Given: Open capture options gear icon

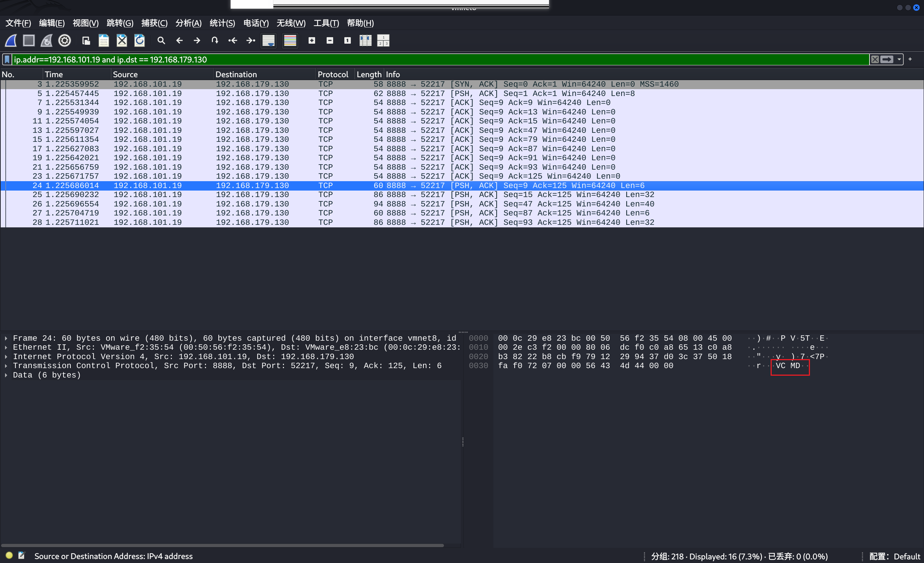Looking at the screenshot, I should (x=65, y=40).
